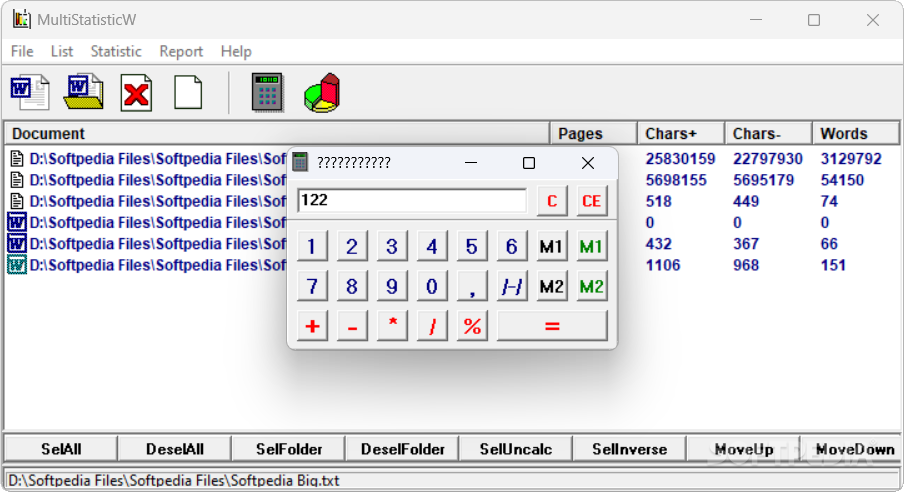Select text file icon in first document row
904x492 pixels.
17,159
